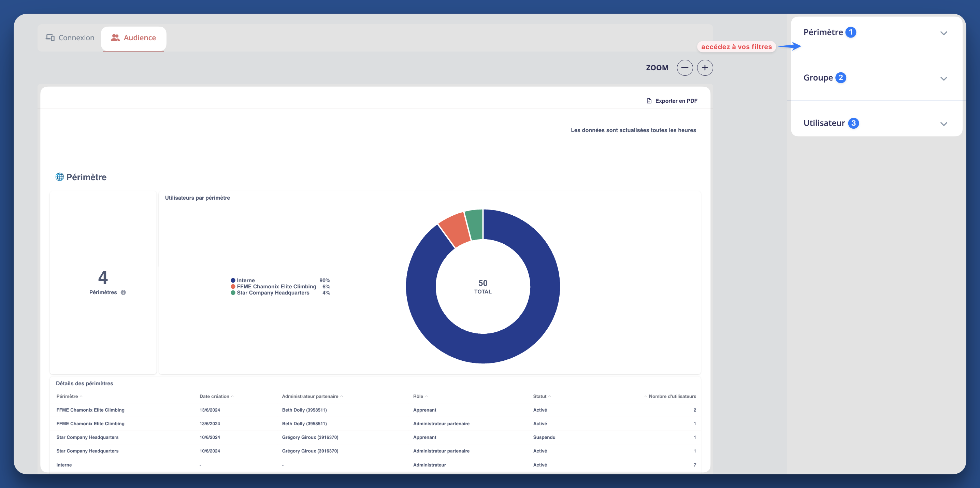Toggle the Interne legend entry in the chart

245,280
